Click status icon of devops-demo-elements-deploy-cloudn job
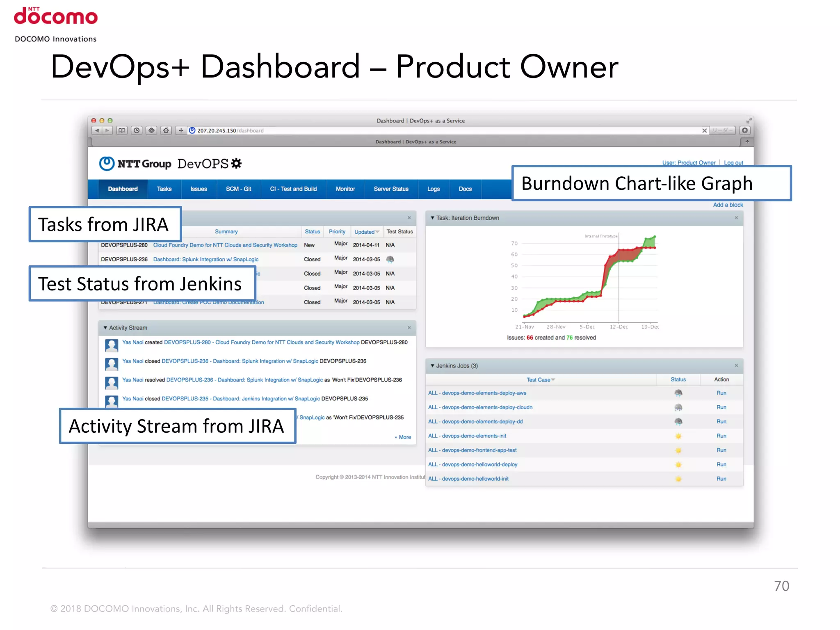The image size is (840, 630). pos(678,407)
